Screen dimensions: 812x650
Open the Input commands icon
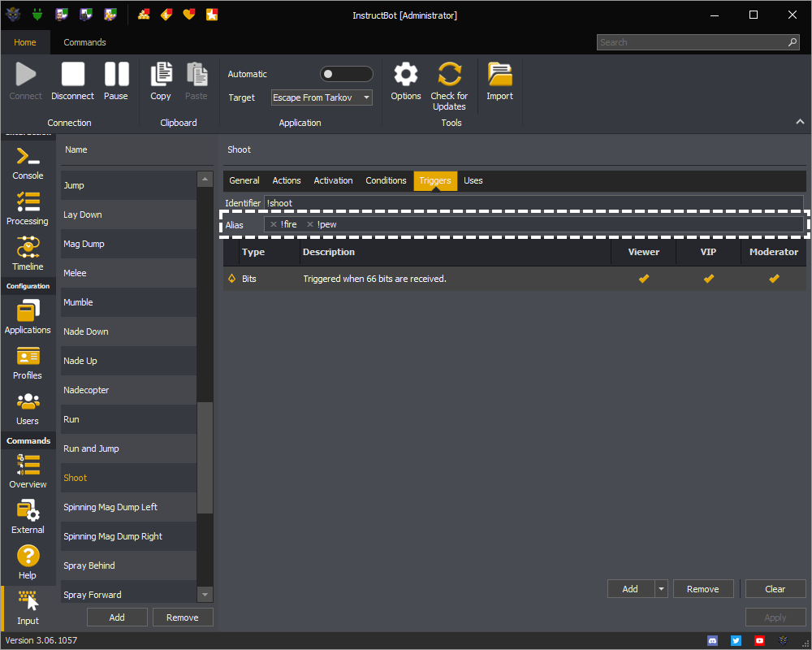coord(28,600)
